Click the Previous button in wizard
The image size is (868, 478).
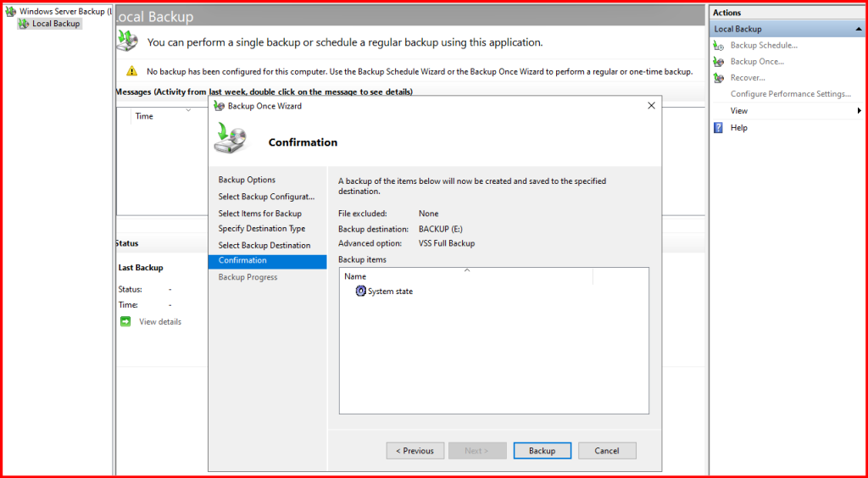[x=415, y=451]
